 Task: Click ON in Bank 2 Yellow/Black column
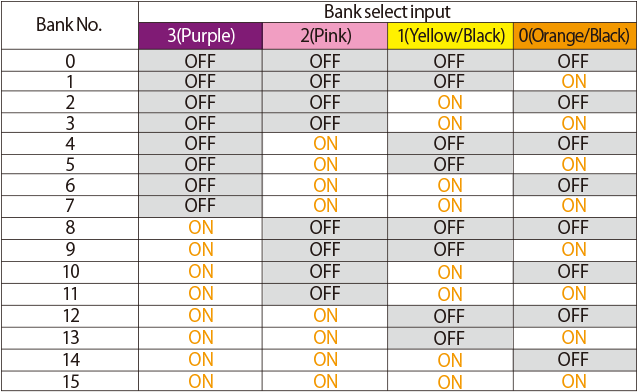(x=450, y=102)
